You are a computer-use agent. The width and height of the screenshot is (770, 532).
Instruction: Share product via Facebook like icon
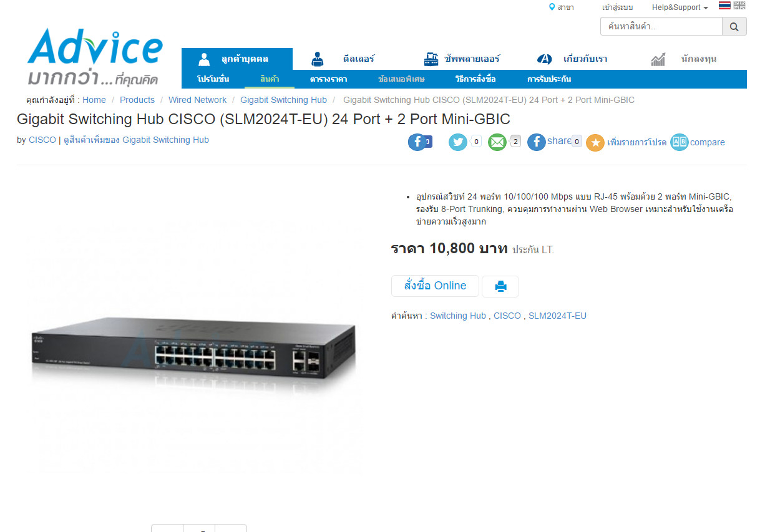[x=417, y=142]
